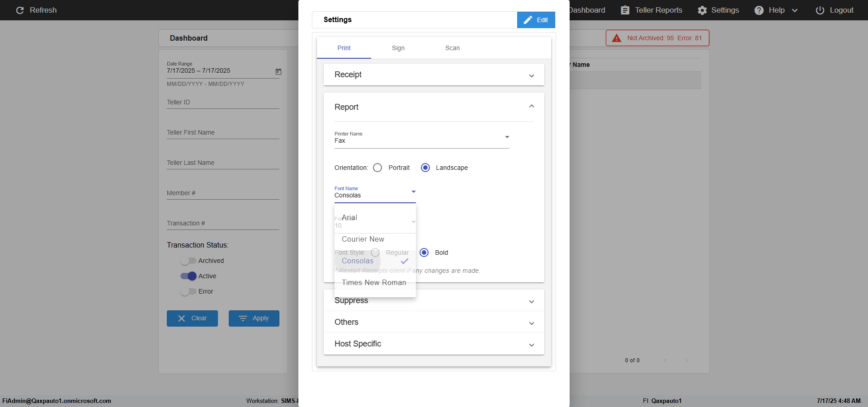Screen dimensions: 868x407
Task: Click the Clear filters button text
Action: (x=199, y=318)
